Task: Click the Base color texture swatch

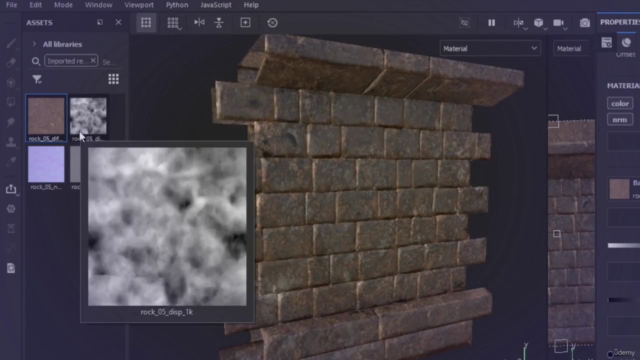Action: [x=619, y=189]
